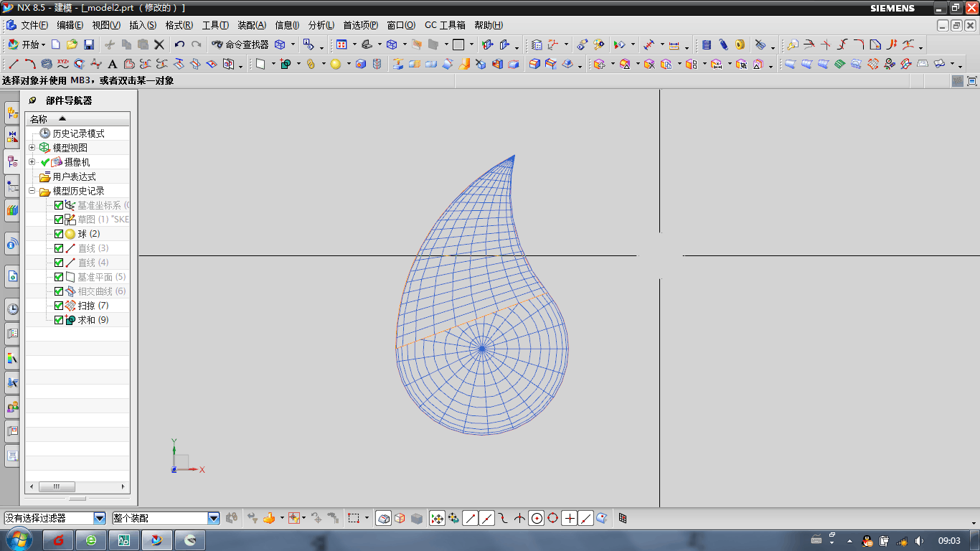Click the Delete X icon
This screenshot has height=551, width=980.
pos(159,44)
